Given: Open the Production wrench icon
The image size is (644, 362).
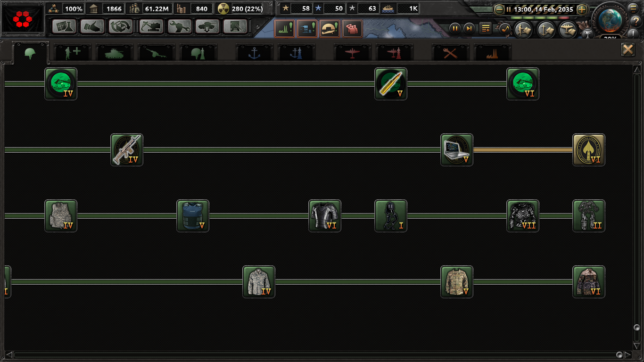Looking at the screenshot, I should coord(179,26).
